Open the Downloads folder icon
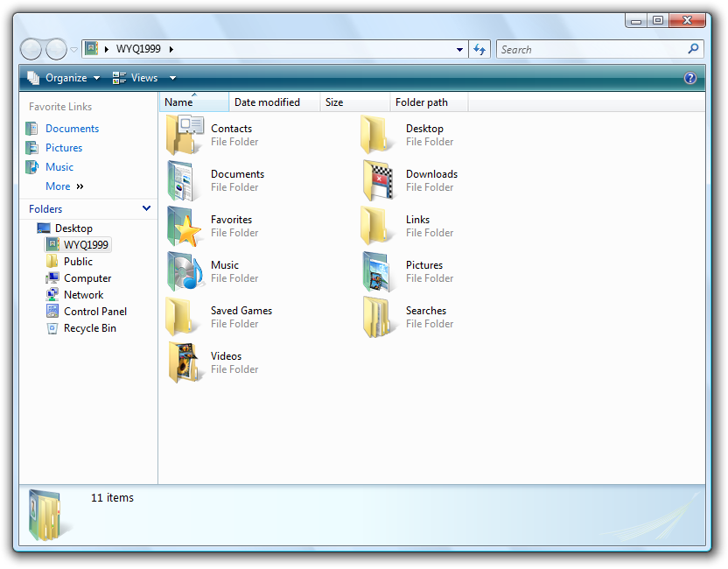Viewport: 728px width, 569px height. (x=379, y=180)
